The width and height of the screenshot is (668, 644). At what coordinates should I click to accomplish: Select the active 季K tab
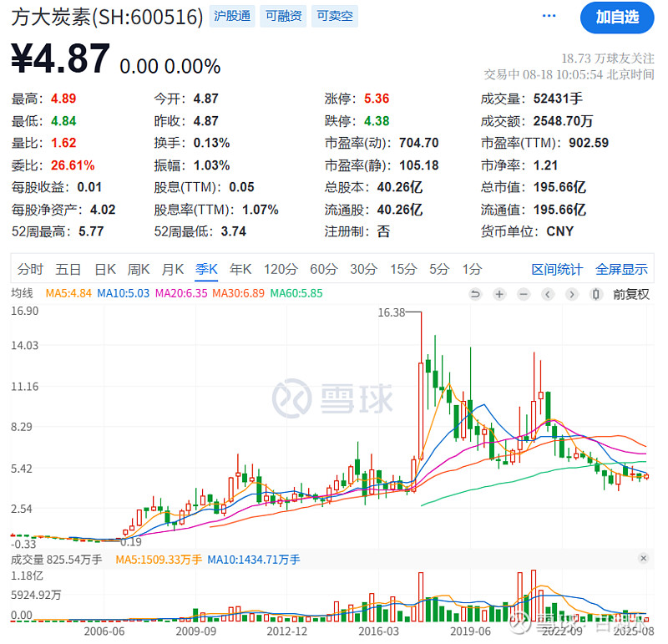(206, 269)
